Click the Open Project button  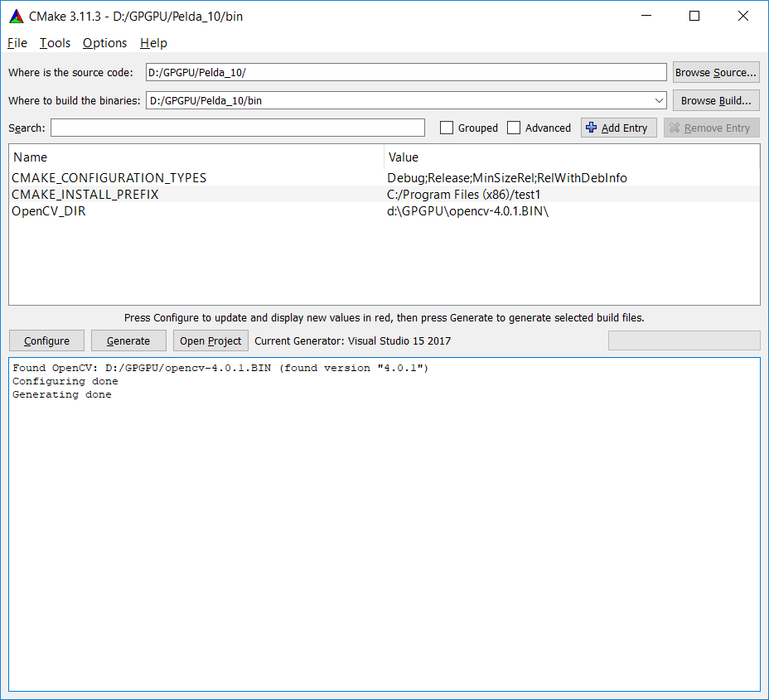(210, 340)
